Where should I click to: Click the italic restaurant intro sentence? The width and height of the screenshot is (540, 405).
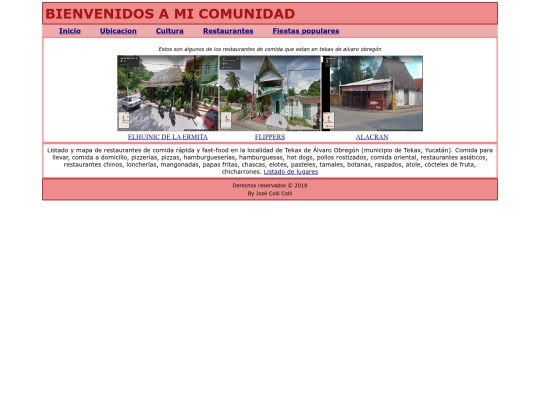pyautogui.click(x=270, y=49)
